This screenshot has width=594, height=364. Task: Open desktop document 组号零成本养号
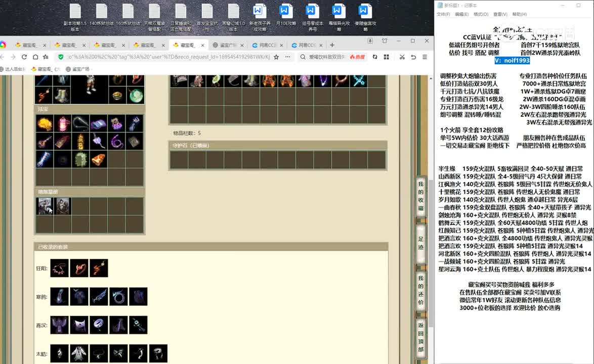point(313,17)
